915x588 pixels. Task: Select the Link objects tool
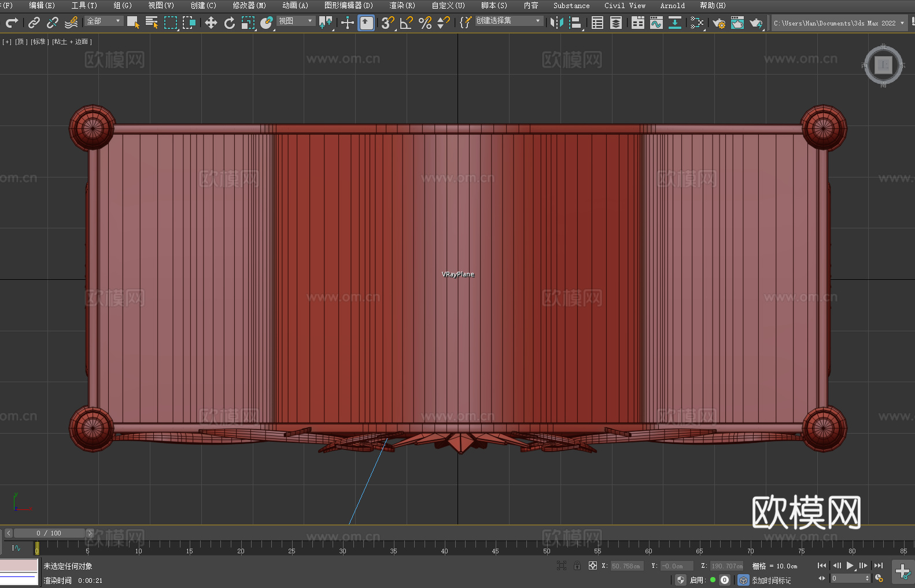click(x=34, y=23)
